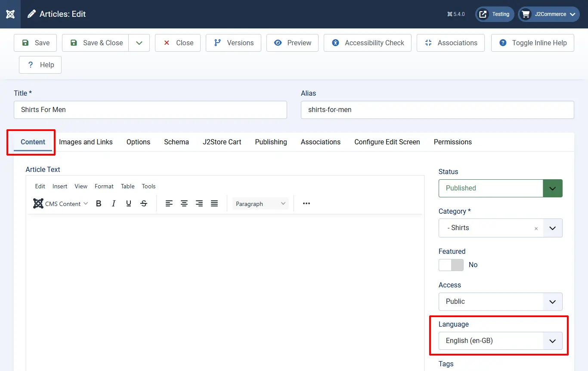Open the editor View menu
Image resolution: width=588 pixels, height=371 pixels.
[x=81, y=186]
